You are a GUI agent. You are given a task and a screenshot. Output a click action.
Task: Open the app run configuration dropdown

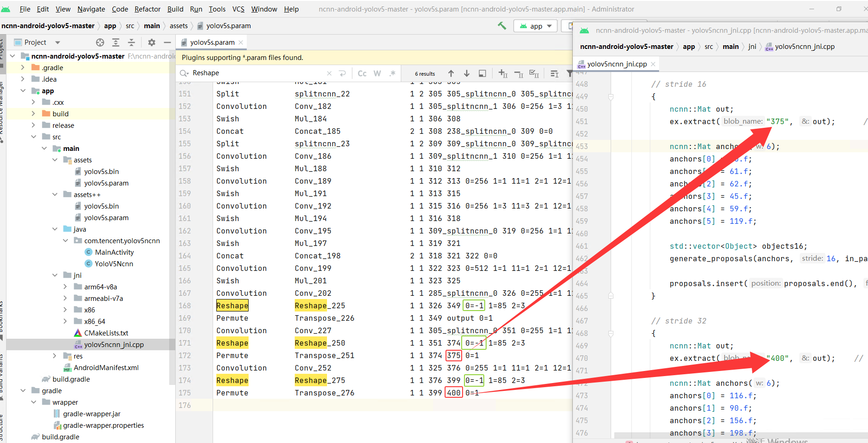click(535, 26)
